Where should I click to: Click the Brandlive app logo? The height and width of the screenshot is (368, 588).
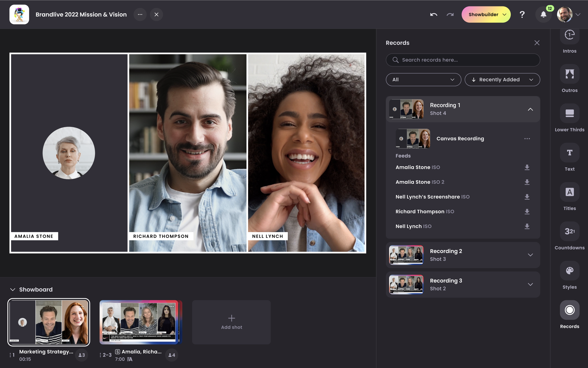(x=19, y=14)
